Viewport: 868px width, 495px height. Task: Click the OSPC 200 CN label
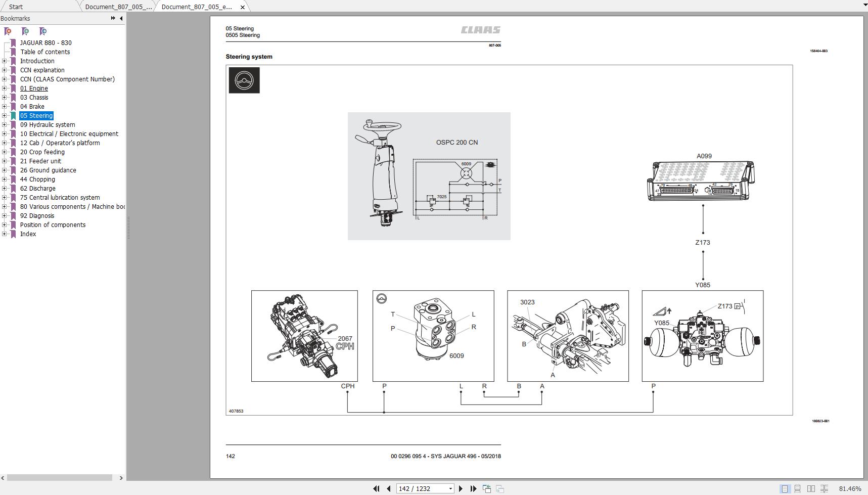tap(457, 143)
